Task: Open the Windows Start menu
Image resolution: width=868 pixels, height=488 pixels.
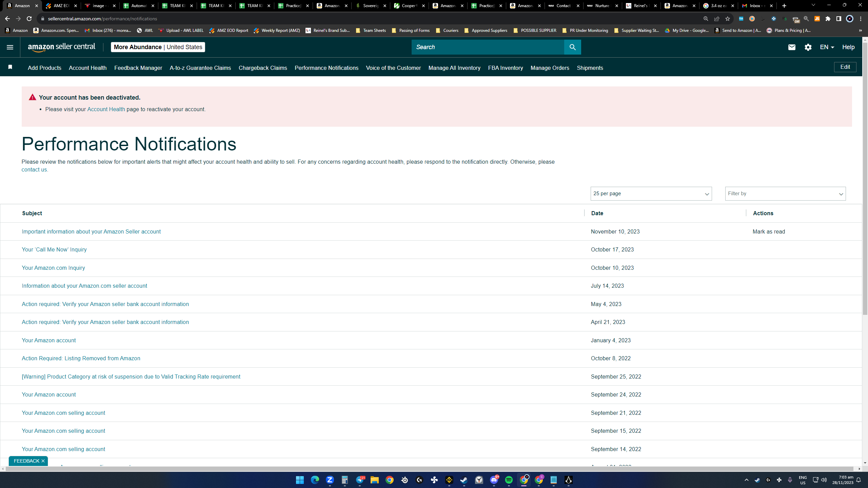Action: click(300, 480)
